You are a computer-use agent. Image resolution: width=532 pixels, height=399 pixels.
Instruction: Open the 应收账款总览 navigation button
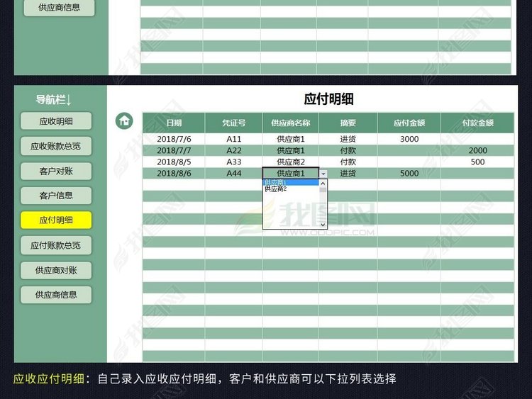coord(56,146)
